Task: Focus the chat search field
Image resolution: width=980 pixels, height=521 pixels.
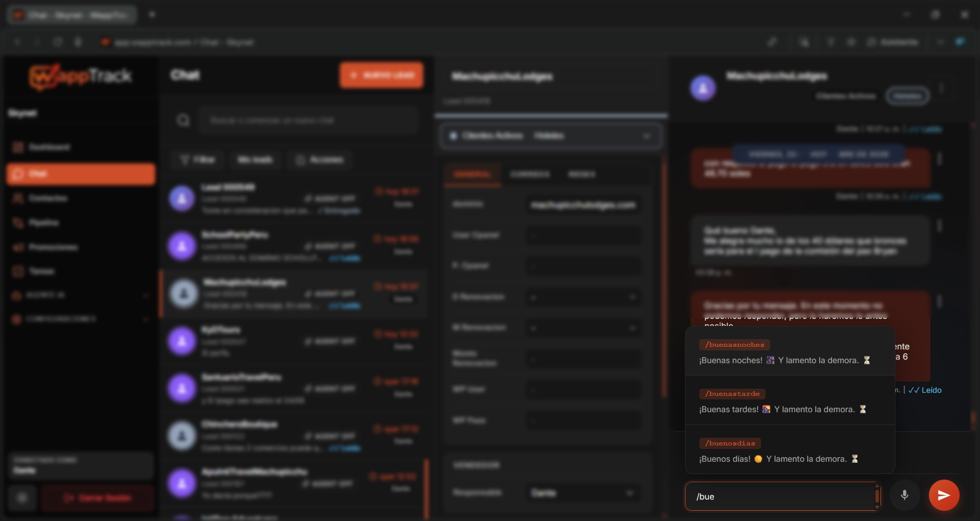Action: 308,121
